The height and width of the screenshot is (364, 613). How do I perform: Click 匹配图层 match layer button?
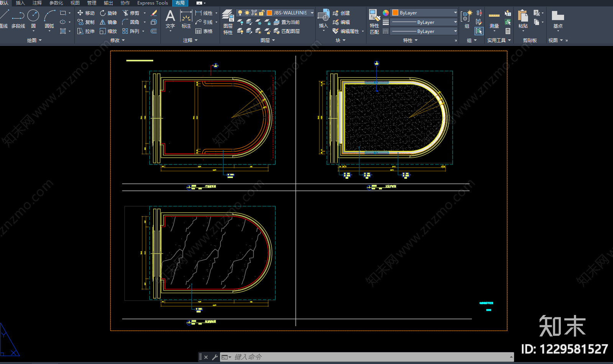point(287,31)
